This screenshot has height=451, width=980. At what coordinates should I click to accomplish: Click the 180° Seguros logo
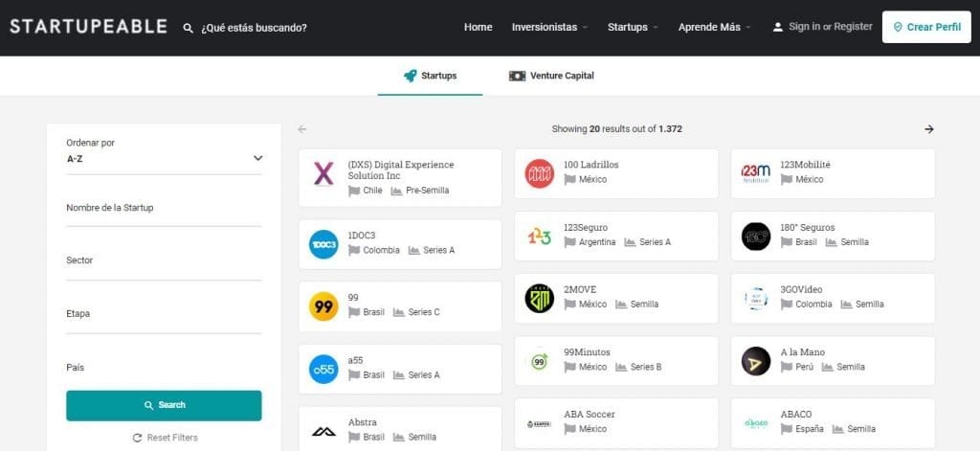[756, 236]
